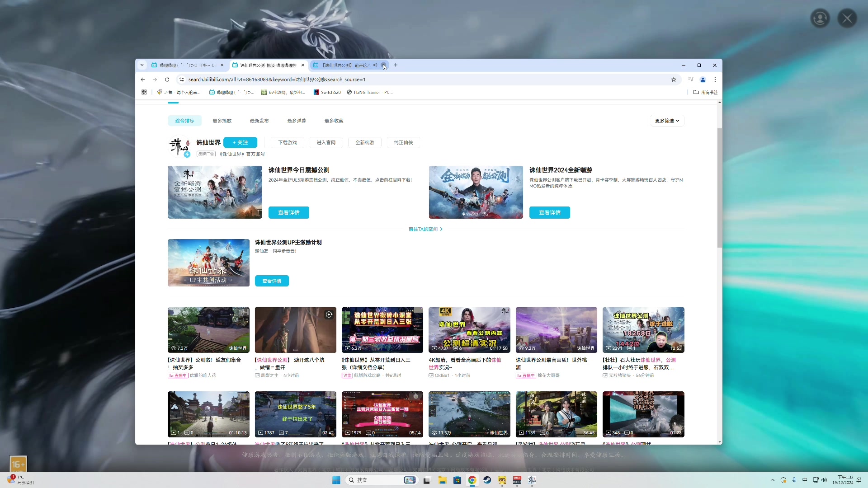This screenshot has width=868, height=488.
Task: Bookmark this page with the star icon
Action: [674, 80]
